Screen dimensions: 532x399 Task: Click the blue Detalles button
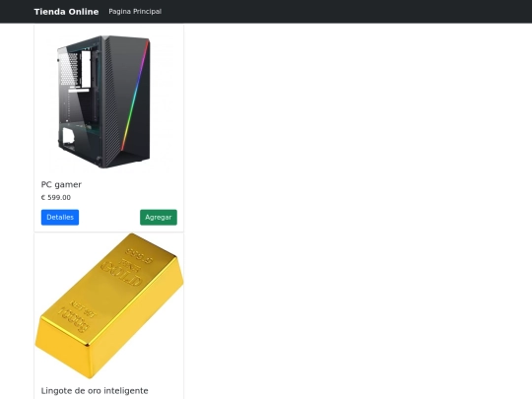(60, 217)
